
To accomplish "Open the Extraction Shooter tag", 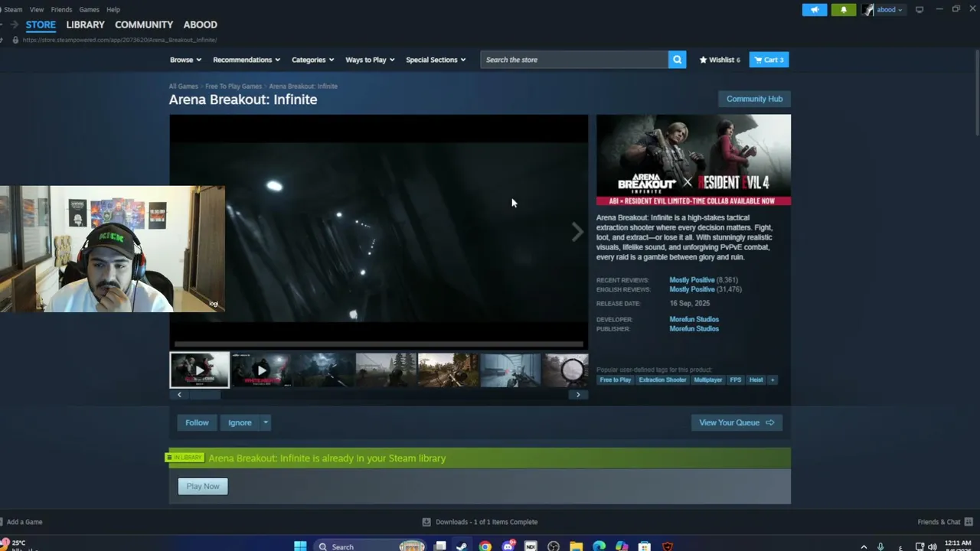I will point(662,380).
